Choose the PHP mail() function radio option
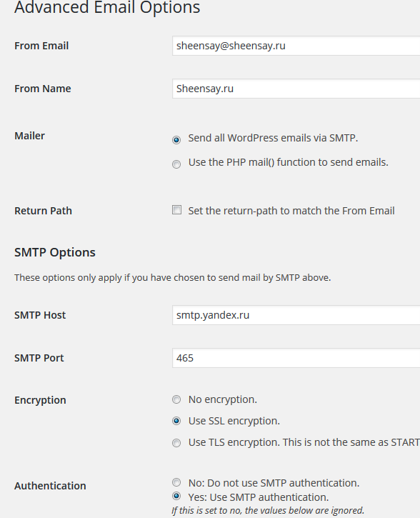Viewport: 420px width, 518px height. (x=176, y=164)
